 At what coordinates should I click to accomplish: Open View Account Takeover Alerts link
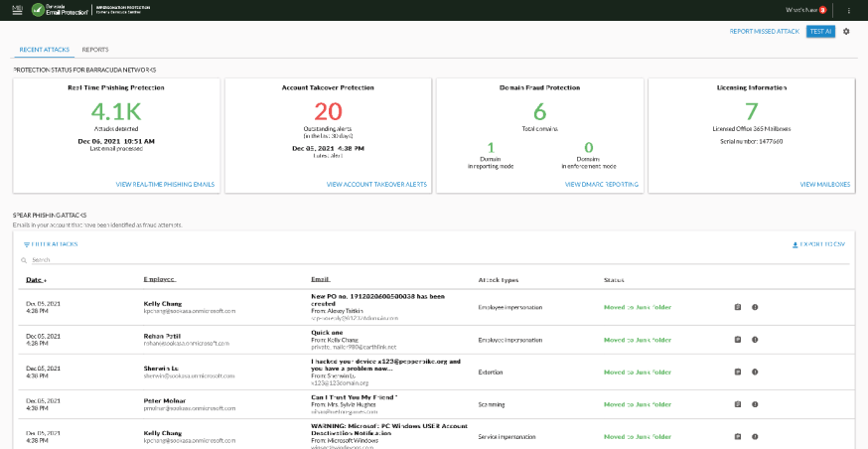pos(376,185)
